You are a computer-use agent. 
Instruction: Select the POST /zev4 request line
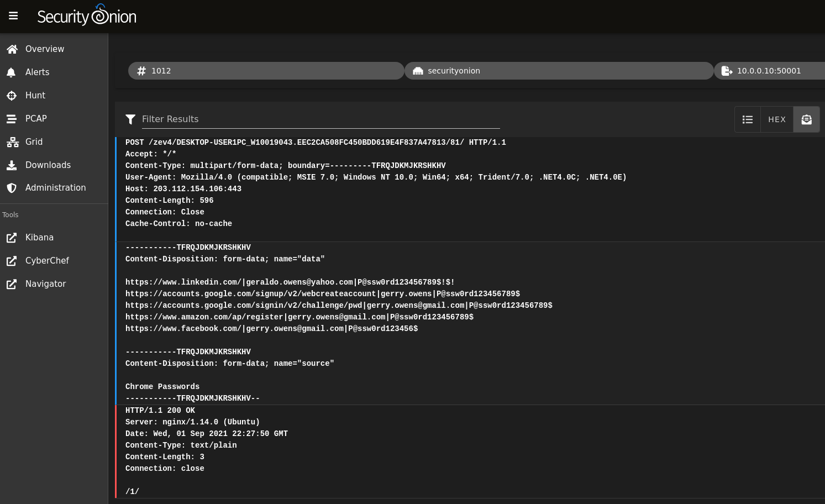pos(316,143)
